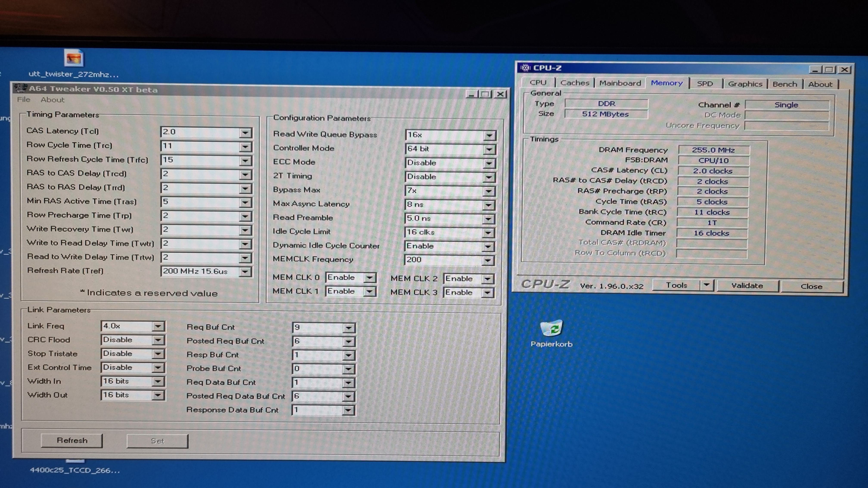The height and width of the screenshot is (488, 868).
Task: Expand the MEM CLK 0 dropdown
Action: 370,278
